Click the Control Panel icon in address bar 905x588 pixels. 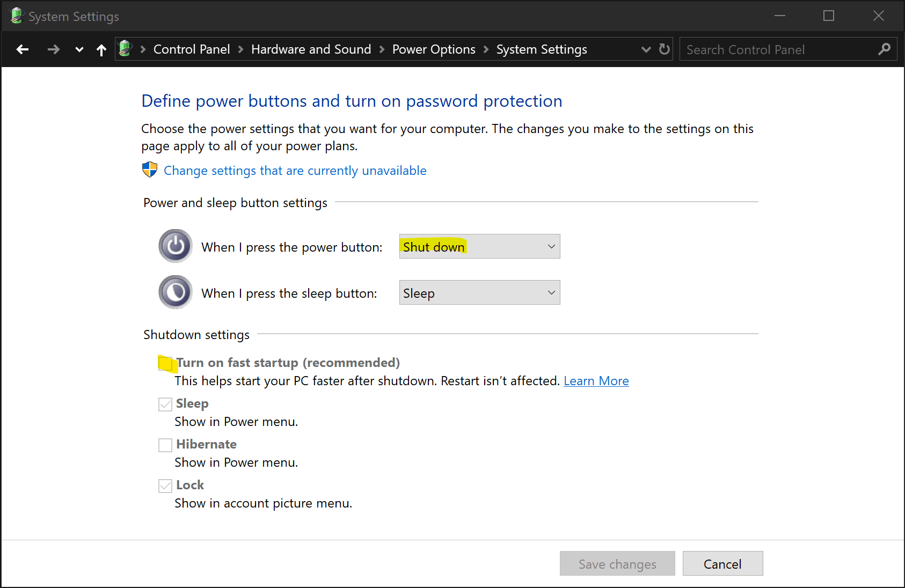(125, 49)
